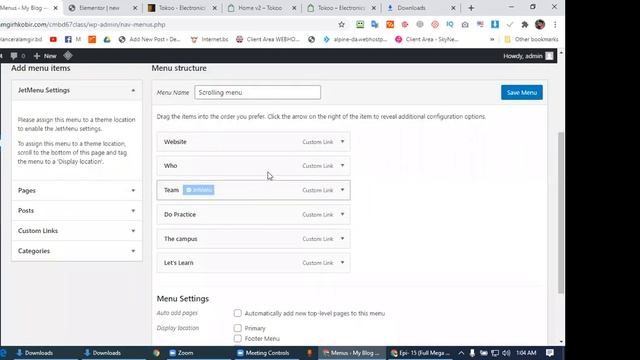Viewport: 640px width, 360px height.
Task: Open the green robot face extension
Action: coord(360,24)
